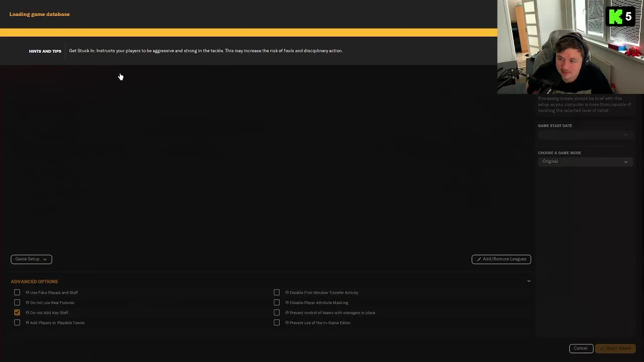
Task: Uncheck Do not Add Key Staff
Action: click(x=17, y=313)
